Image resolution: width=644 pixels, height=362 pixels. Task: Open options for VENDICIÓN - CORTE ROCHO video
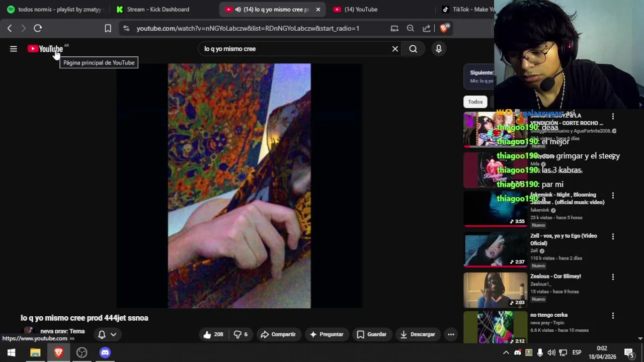[613, 116]
